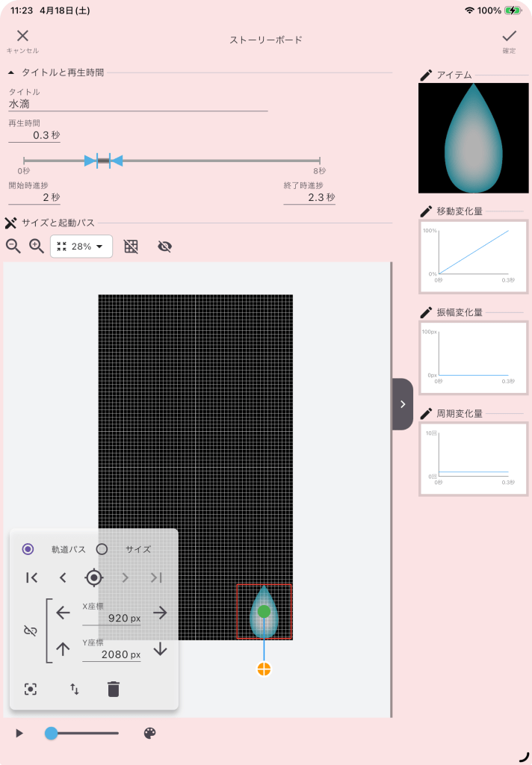Expand the side panel chevron handle
The height and width of the screenshot is (765, 532).
click(x=403, y=404)
